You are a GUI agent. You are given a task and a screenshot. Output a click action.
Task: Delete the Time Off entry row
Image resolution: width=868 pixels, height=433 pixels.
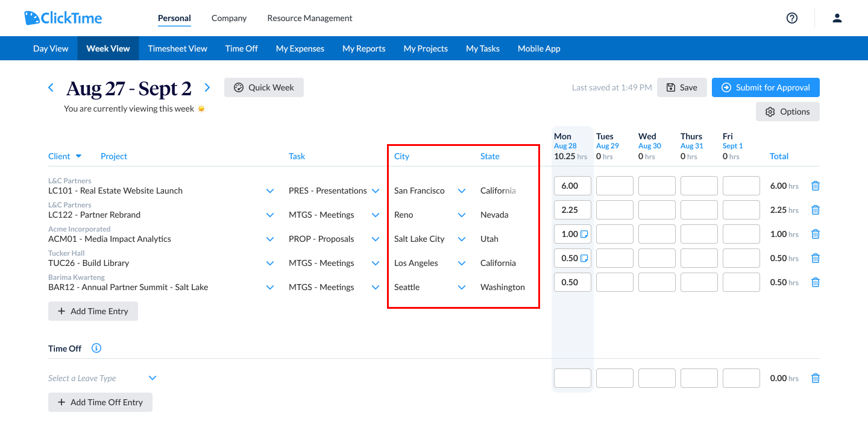point(815,378)
